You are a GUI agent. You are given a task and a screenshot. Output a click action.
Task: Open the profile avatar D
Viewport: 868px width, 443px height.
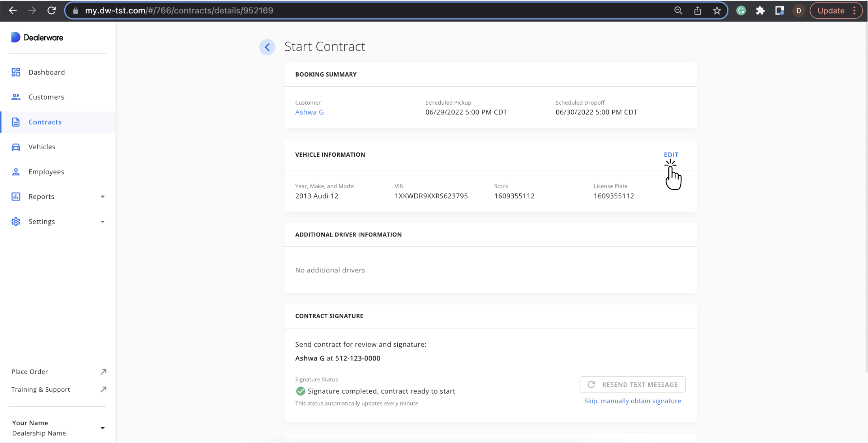[799, 11]
